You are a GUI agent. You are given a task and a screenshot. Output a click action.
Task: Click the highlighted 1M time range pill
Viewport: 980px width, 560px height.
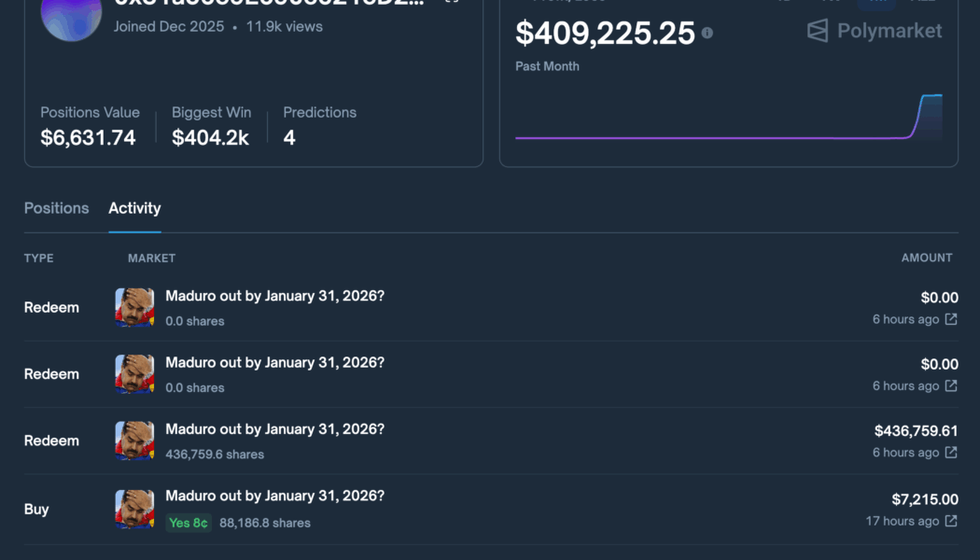[877, 3]
